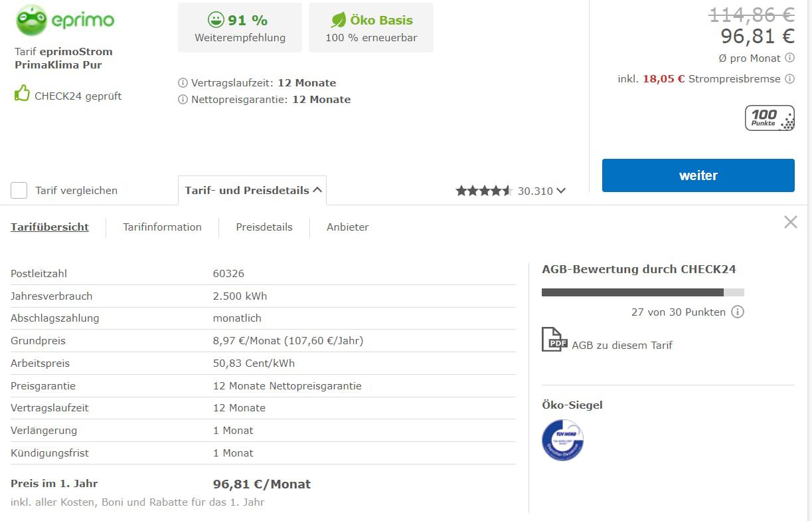Close the tariff details panel
Image resolution: width=812 pixels, height=521 pixels.
(x=790, y=222)
